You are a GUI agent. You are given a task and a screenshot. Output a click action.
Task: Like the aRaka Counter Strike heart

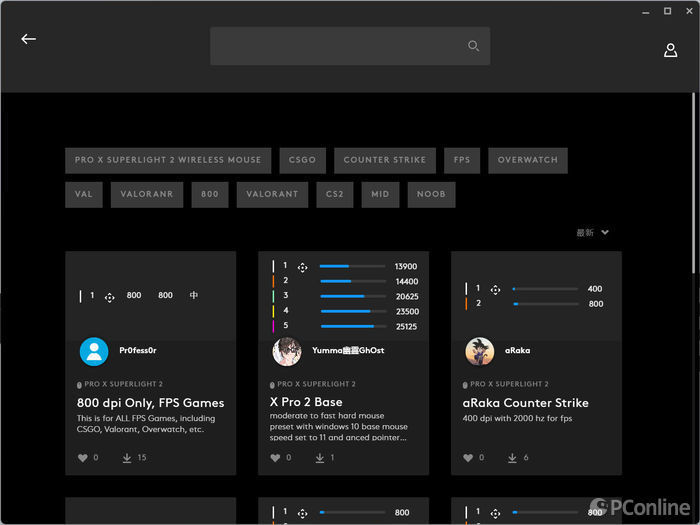click(x=468, y=458)
